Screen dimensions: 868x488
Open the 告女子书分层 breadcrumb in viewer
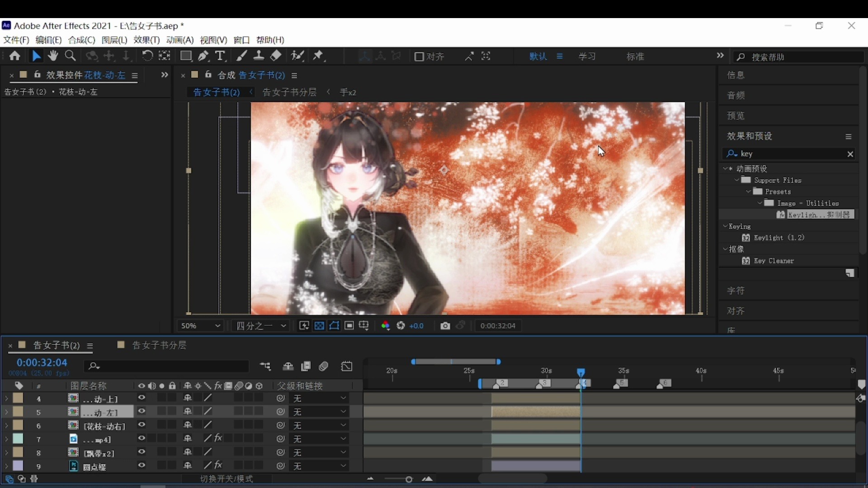289,92
